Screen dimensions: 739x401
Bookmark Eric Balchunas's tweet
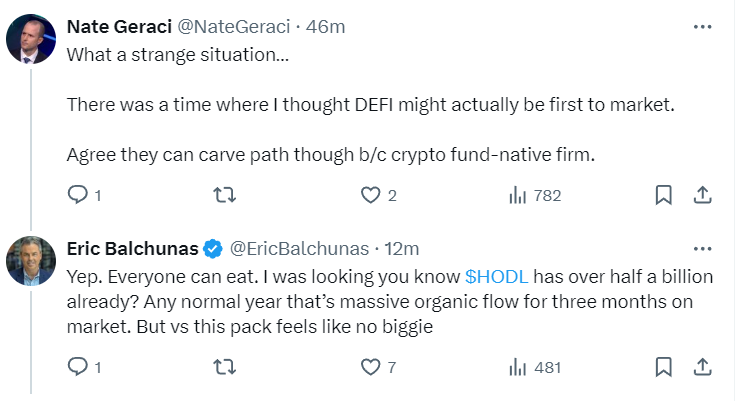pyautogui.click(x=663, y=367)
